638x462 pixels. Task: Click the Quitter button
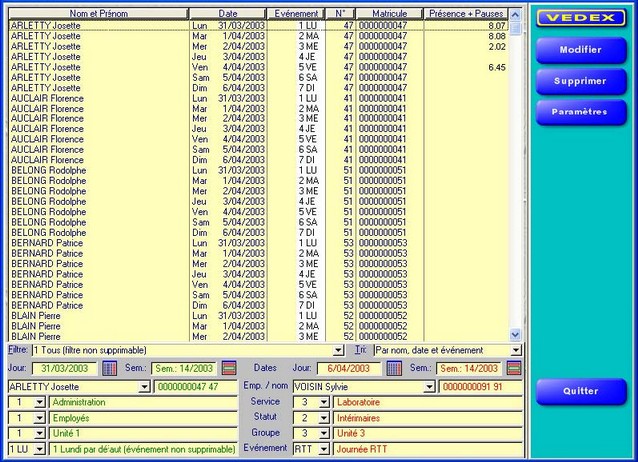[581, 391]
